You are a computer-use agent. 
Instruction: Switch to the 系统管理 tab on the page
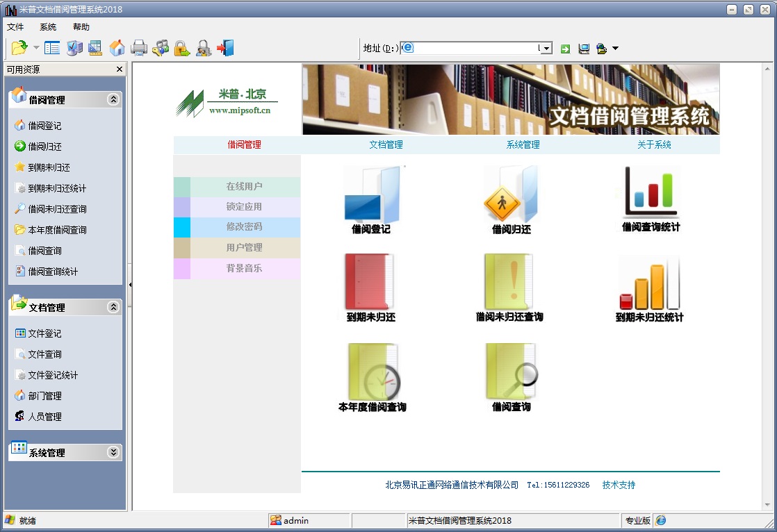pyautogui.click(x=523, y=144)
